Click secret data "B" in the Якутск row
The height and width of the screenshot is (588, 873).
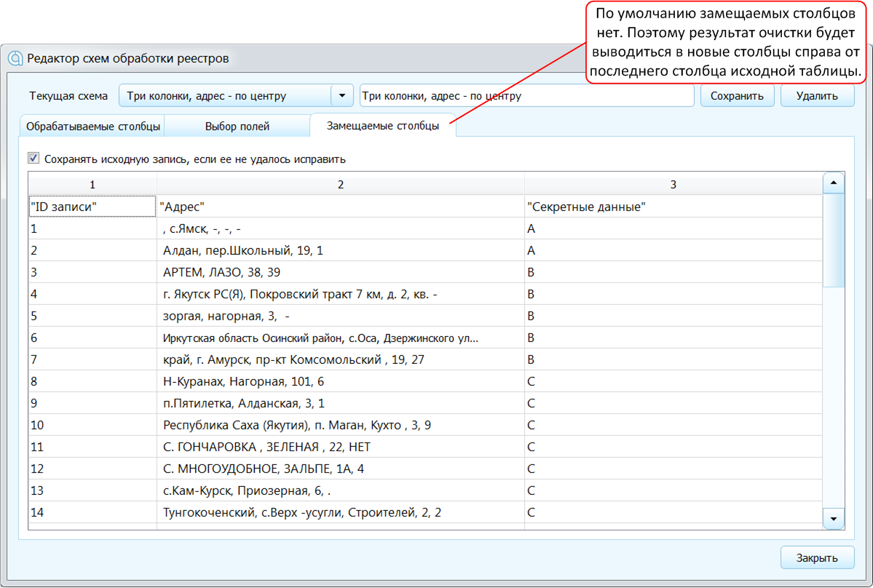[x=673, y=294]
